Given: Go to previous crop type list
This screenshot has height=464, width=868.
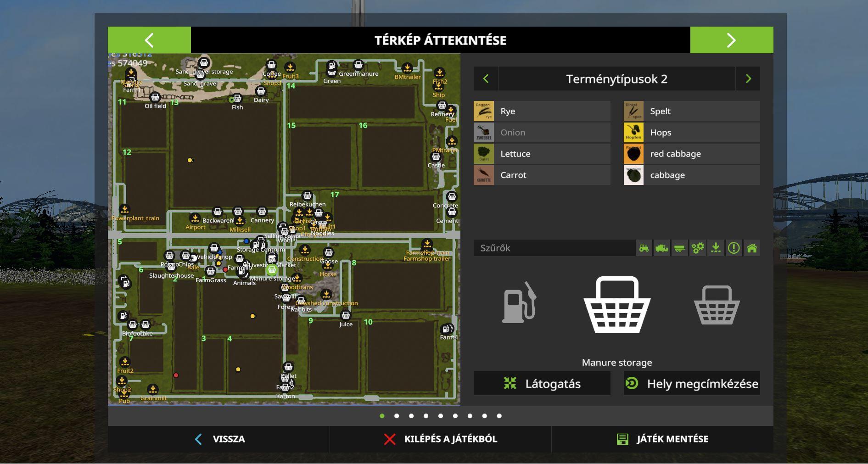Looking at the screenshot, I should (x=486, y=79).
